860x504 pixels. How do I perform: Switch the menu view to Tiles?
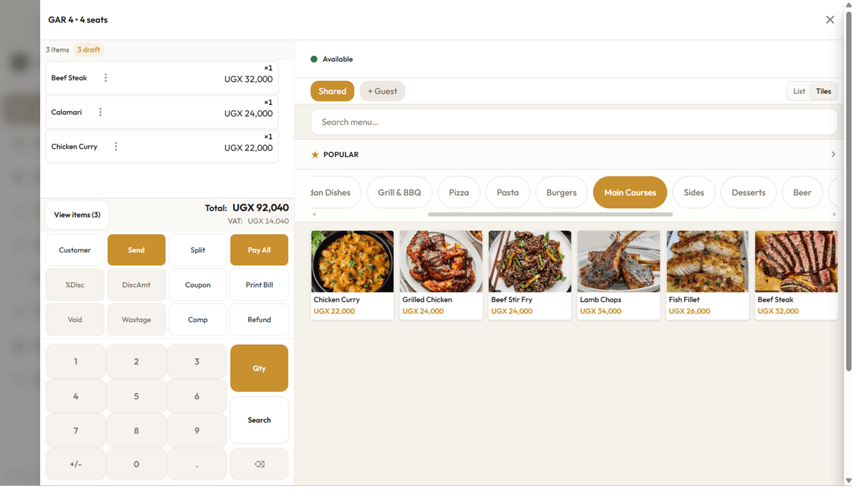point(823,91)
